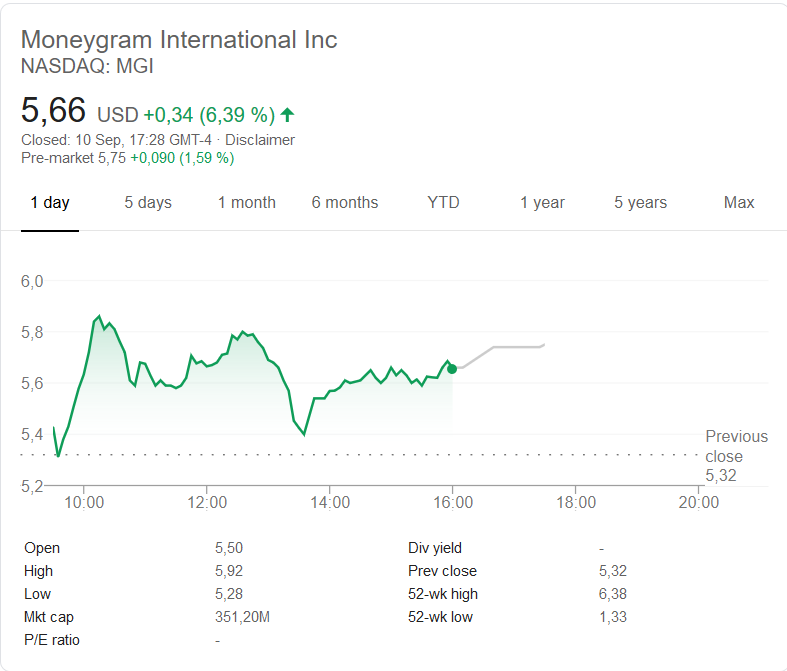Click the green closing price dot on chart

452,369
